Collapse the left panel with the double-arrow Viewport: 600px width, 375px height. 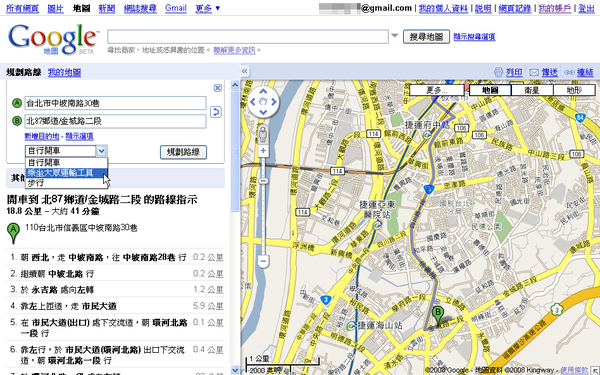tap(245, 71)
